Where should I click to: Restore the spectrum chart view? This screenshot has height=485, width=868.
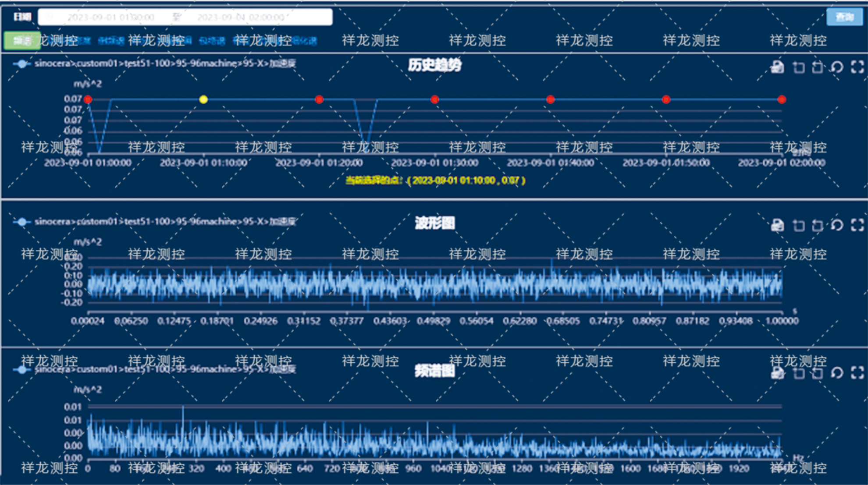837,373
